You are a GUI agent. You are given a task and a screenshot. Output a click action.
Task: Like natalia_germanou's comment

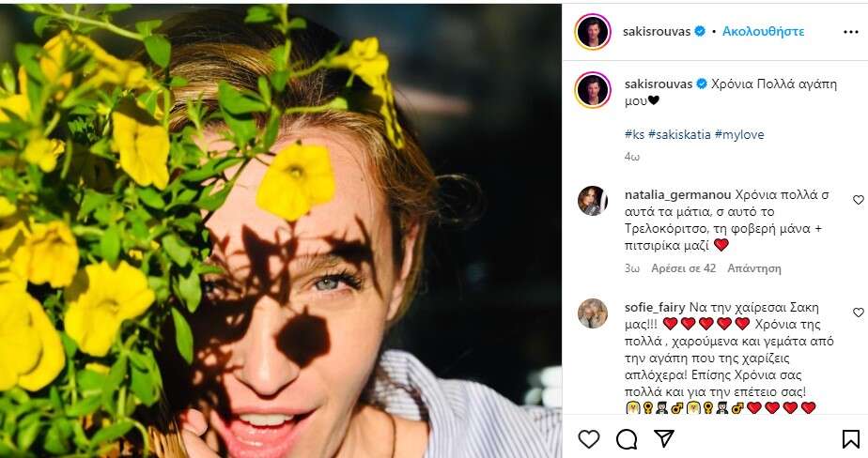click(x=858, y=200)
